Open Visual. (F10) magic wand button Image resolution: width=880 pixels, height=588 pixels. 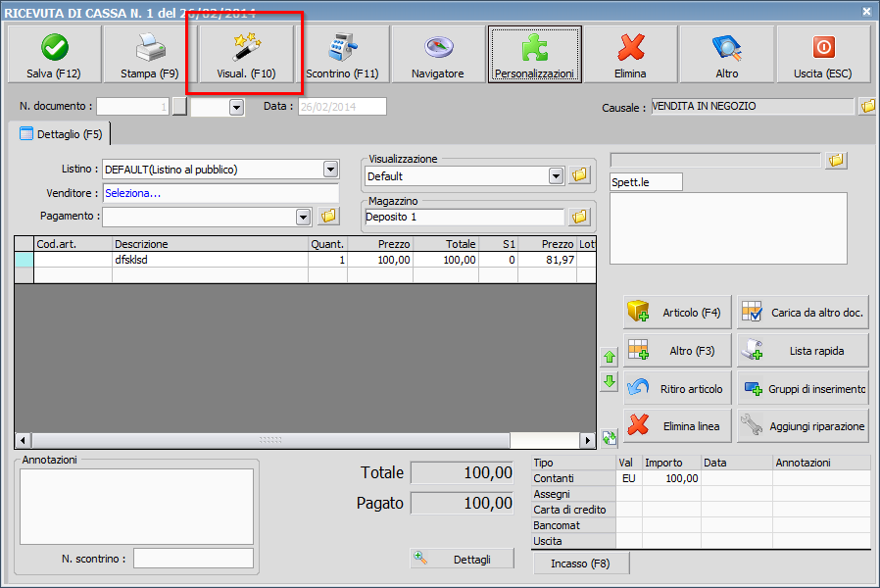click(x=246, y=55)
